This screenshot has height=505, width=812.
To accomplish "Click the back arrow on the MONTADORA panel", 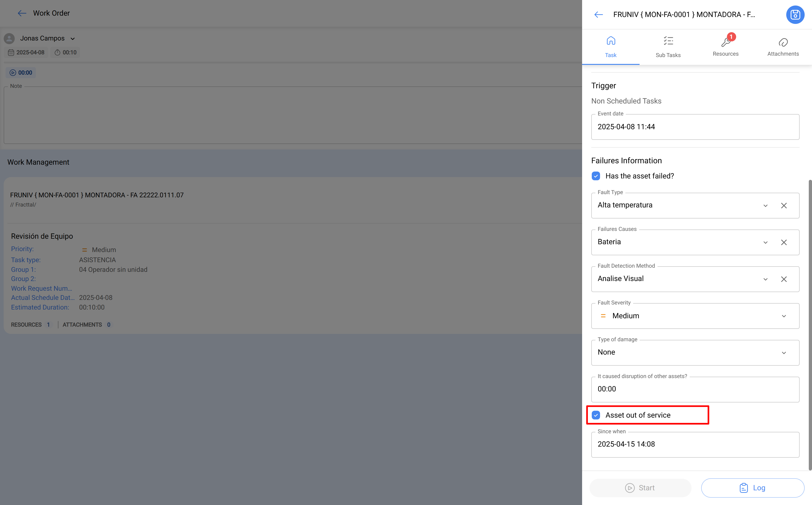I will point(598,15).
